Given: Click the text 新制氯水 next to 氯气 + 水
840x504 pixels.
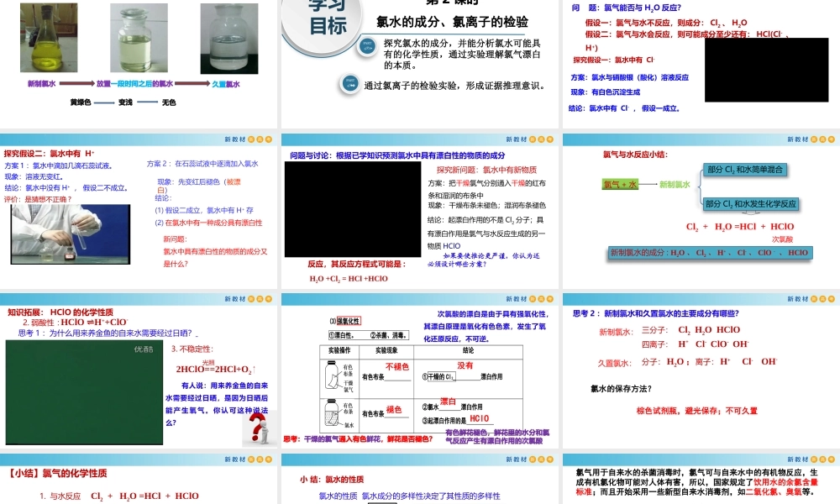Looking at the screenshot, I should (675, 185).
